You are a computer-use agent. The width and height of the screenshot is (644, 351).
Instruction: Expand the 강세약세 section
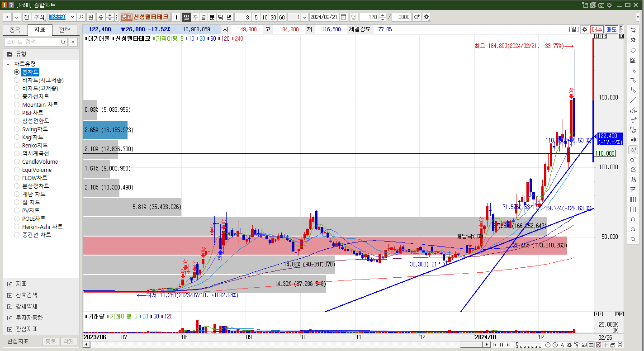point(10,307)
